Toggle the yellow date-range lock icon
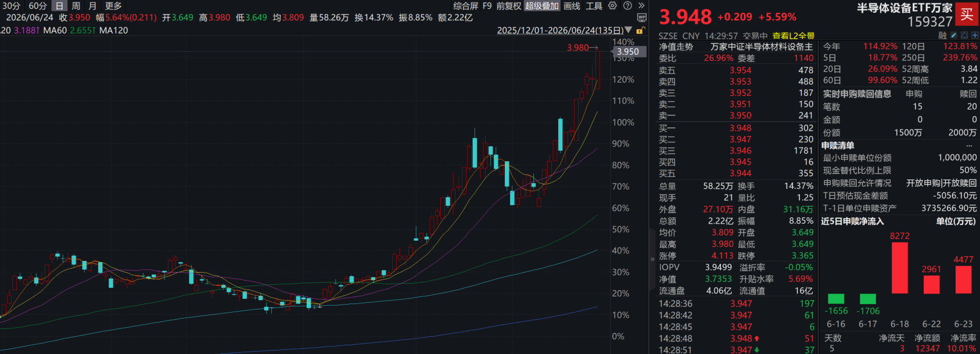 641,30
